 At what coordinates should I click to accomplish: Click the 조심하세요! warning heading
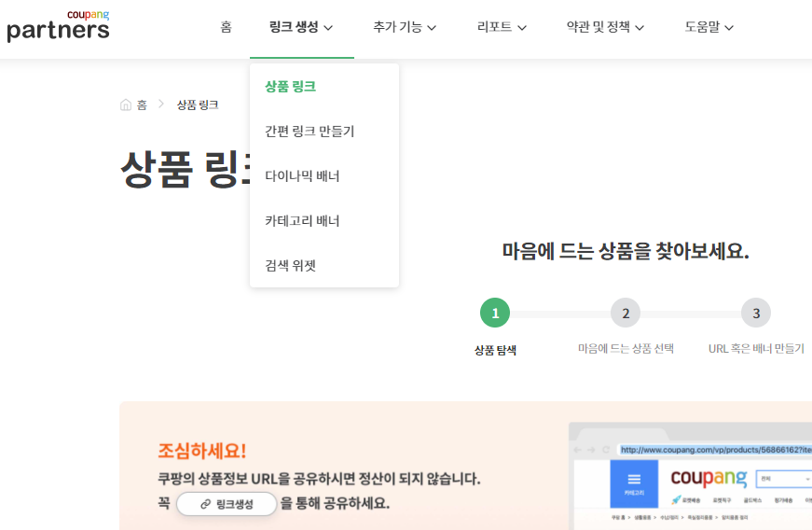(x=202, y=451)
